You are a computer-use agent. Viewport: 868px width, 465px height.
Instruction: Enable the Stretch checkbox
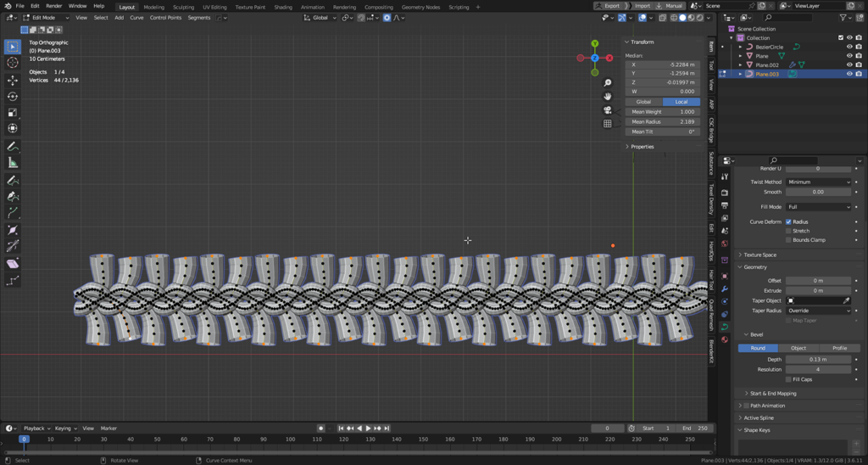click(x=789, y=231)
